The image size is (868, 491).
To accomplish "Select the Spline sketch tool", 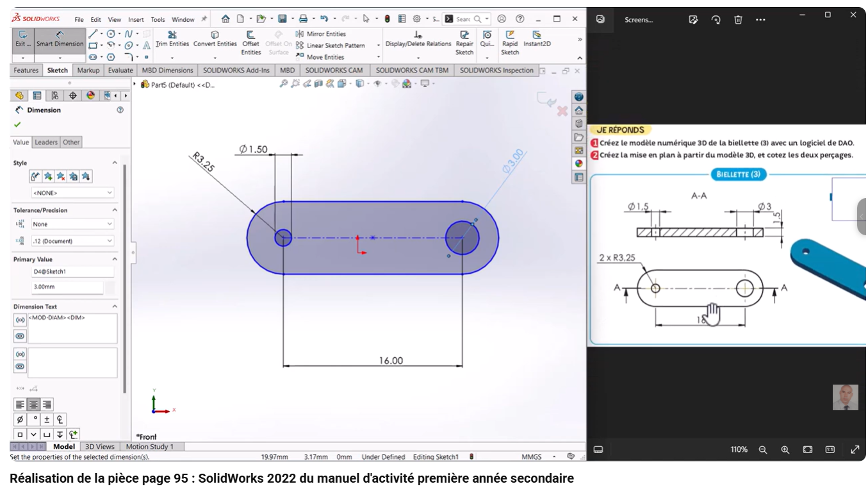I will tap(129, 33).
